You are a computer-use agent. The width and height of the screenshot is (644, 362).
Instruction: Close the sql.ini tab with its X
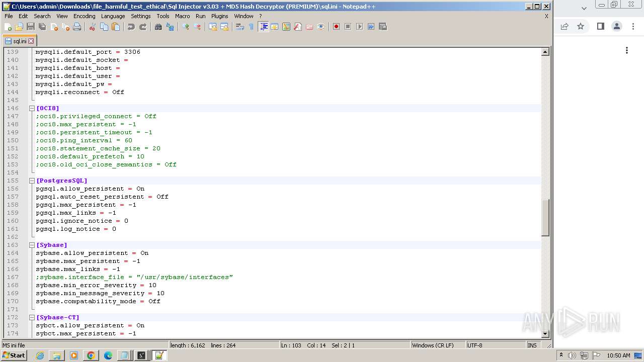click(x=31, y=41)
